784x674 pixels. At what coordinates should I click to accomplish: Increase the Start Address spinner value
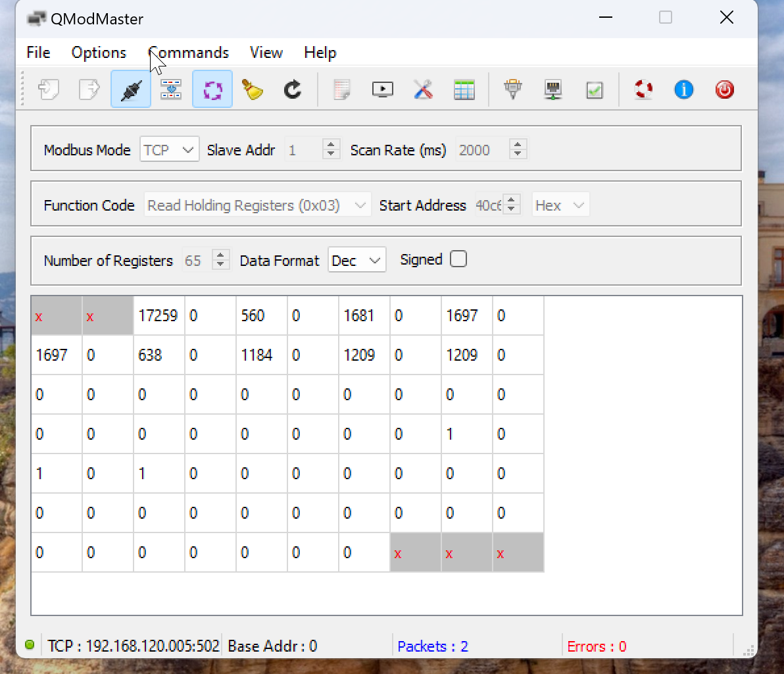[x=511, y=199]
